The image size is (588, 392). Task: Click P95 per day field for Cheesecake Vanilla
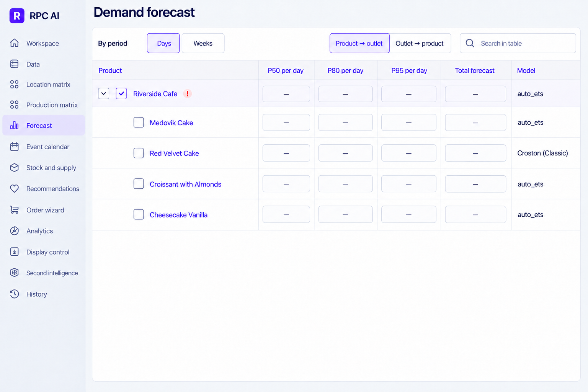coord(409,214)
